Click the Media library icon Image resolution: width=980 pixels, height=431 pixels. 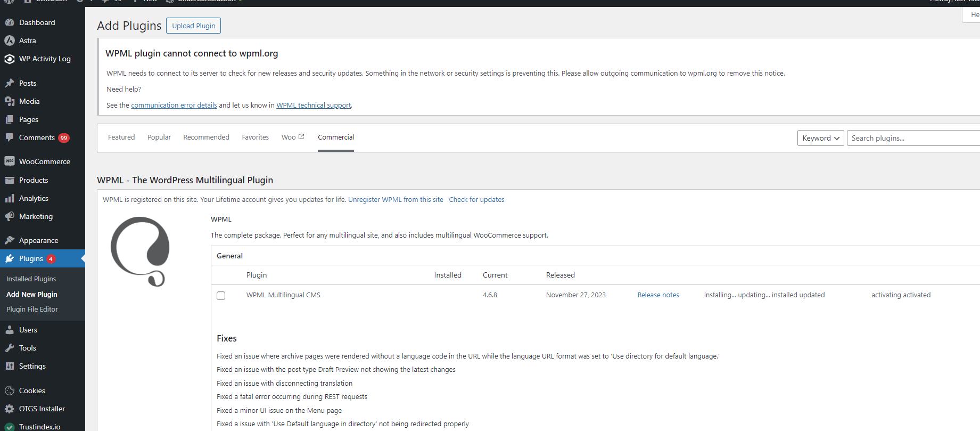[x=10, y=101]
